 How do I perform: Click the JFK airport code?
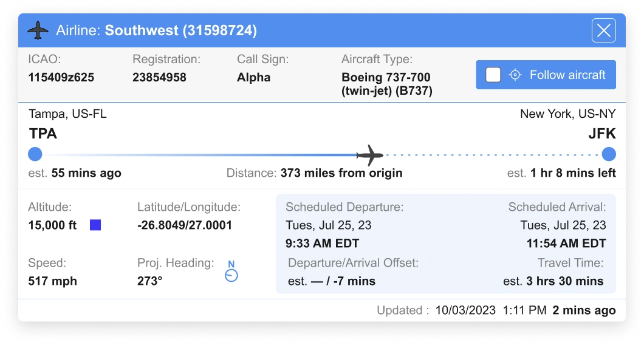[x=601, y=134]
